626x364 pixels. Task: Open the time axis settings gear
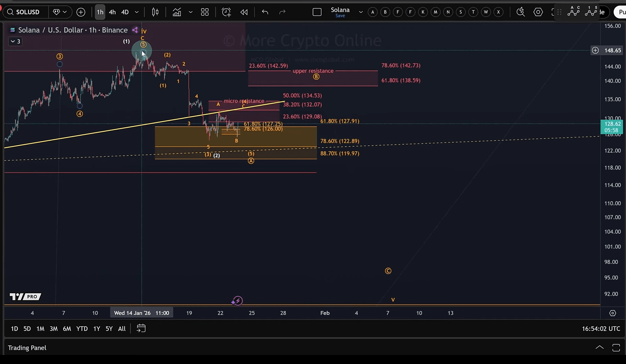click(613, 313)
